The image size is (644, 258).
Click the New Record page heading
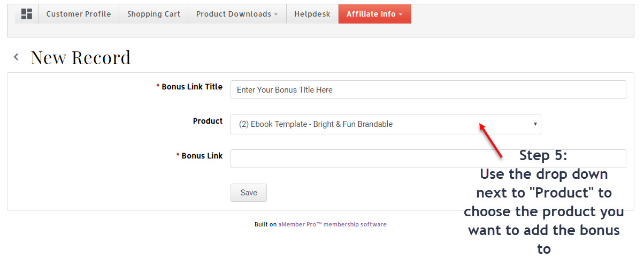80,57
